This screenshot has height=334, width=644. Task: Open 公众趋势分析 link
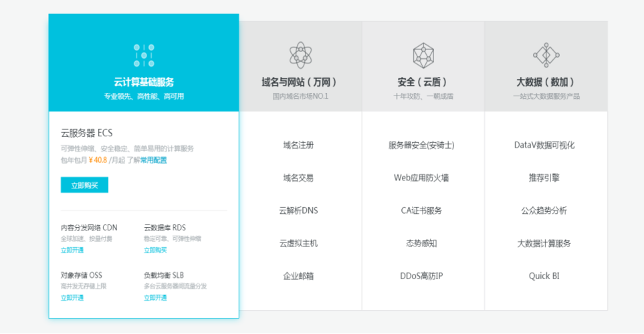click(x=544, y=210)
